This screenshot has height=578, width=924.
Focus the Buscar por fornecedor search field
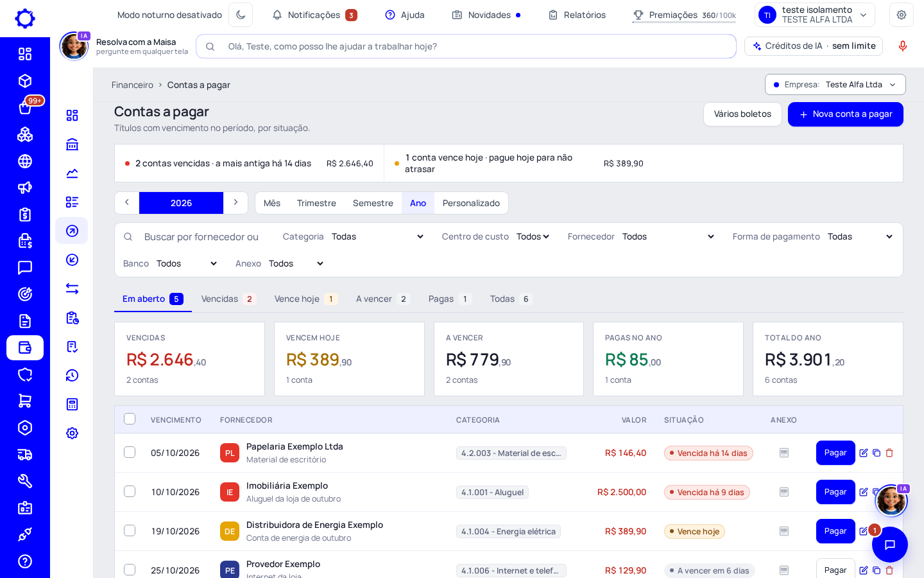[201, 236]
